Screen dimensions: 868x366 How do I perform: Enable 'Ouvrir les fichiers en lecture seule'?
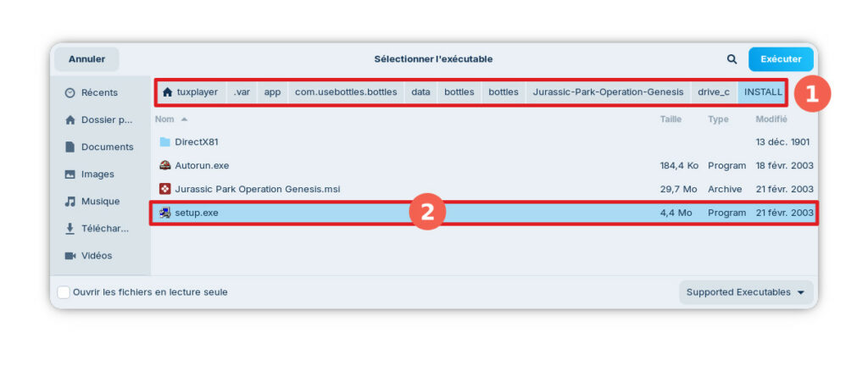click(64, 292)
